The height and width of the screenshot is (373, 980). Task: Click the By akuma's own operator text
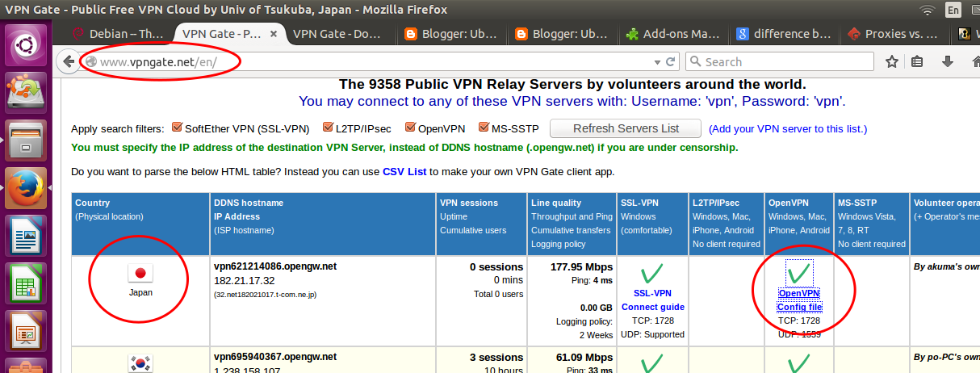pos(946,266)
